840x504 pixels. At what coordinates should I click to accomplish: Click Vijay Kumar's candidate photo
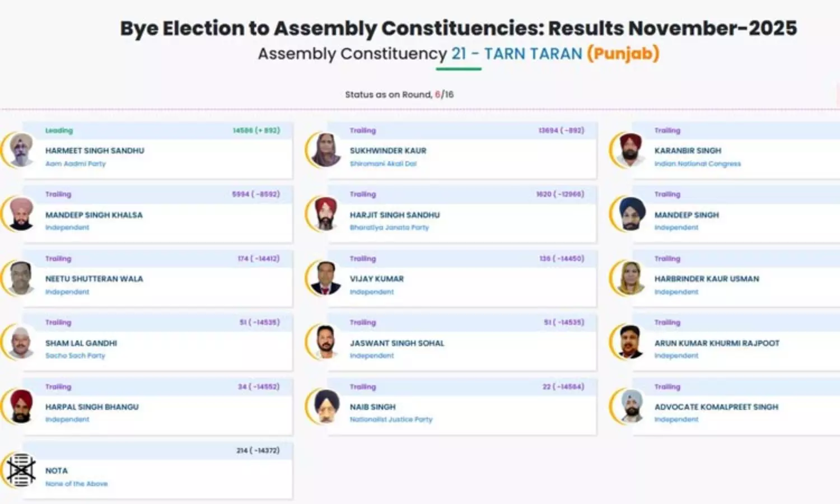[x=326, y=278]
